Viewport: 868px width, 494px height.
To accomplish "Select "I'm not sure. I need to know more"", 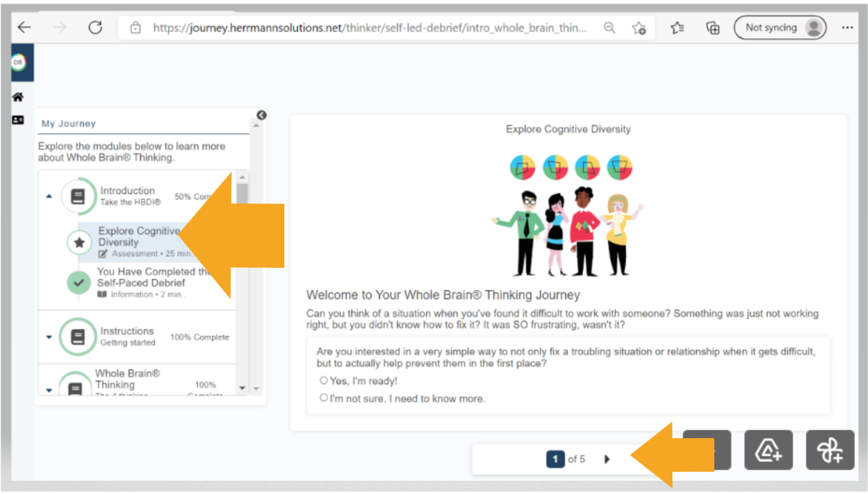I will click(x=324, y=398).
